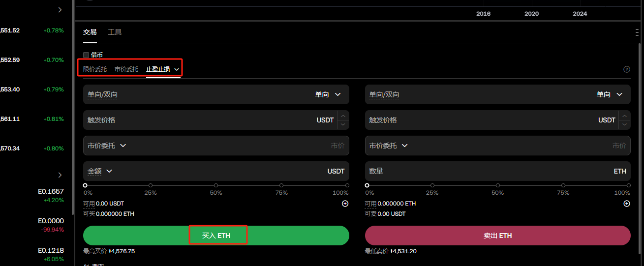Set the buy slider to 75%
Viewport: 644px width, 266px height.
pos(282,185)
